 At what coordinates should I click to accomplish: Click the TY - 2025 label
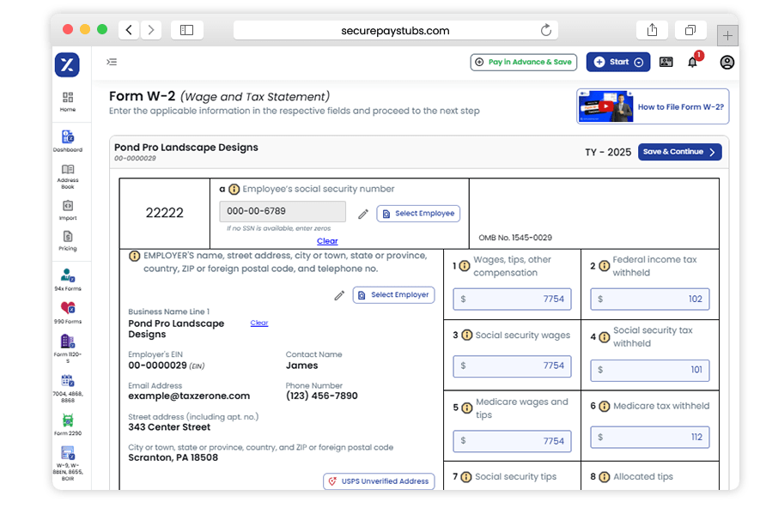pyautogui.click(x=608, y=152)
